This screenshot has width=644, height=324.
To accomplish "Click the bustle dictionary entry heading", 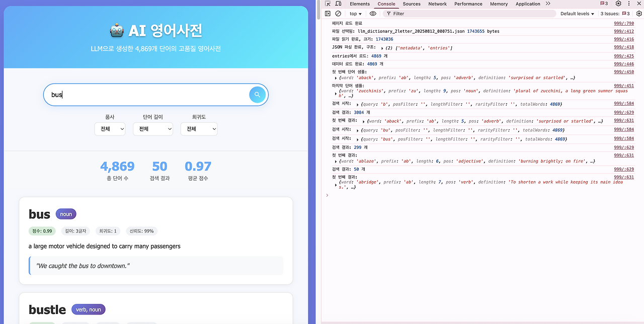I will point(47,309).
